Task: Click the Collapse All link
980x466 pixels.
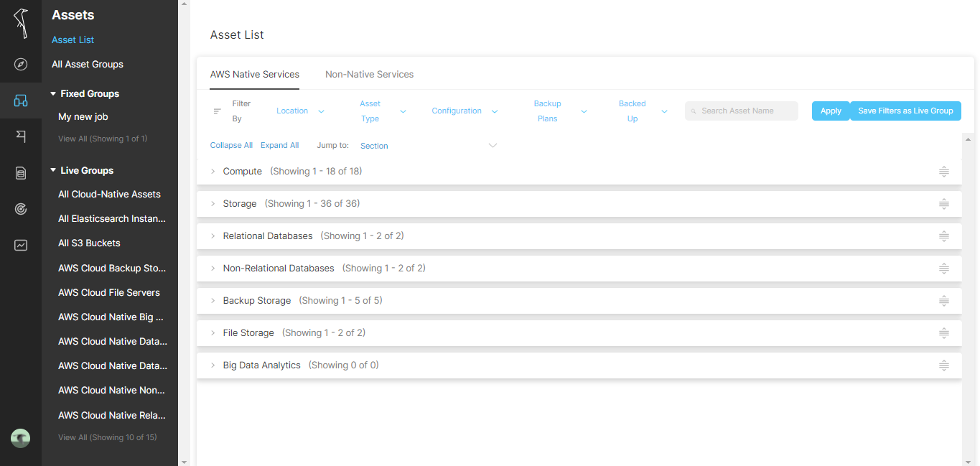Action: click(231, 145)
